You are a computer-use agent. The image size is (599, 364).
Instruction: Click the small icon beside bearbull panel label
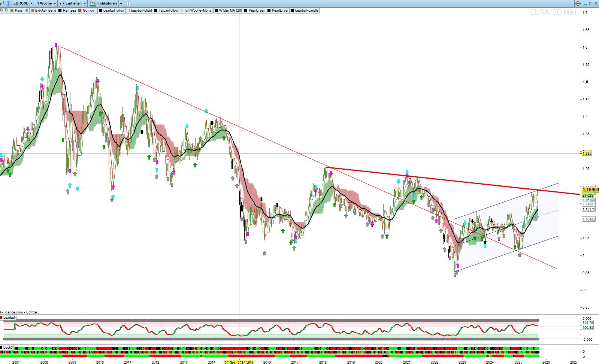(1, 318)
